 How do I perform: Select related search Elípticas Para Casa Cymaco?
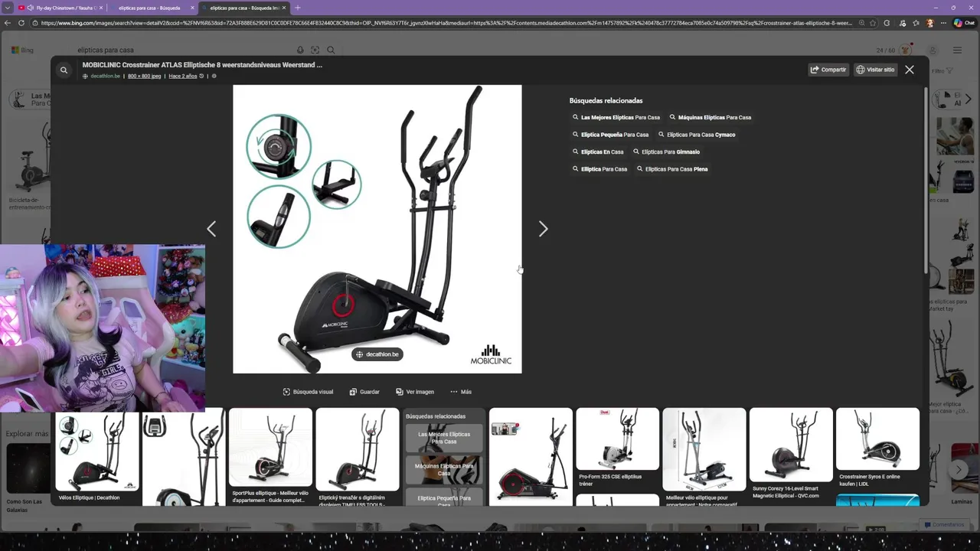[x=697, y=135]
